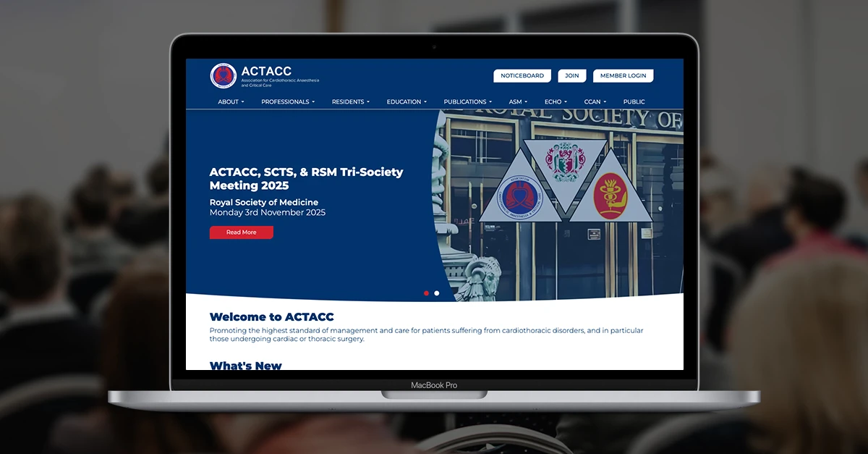The image size is (868, 454).
Task: Click the JOIN button
Action: [572, 75]
